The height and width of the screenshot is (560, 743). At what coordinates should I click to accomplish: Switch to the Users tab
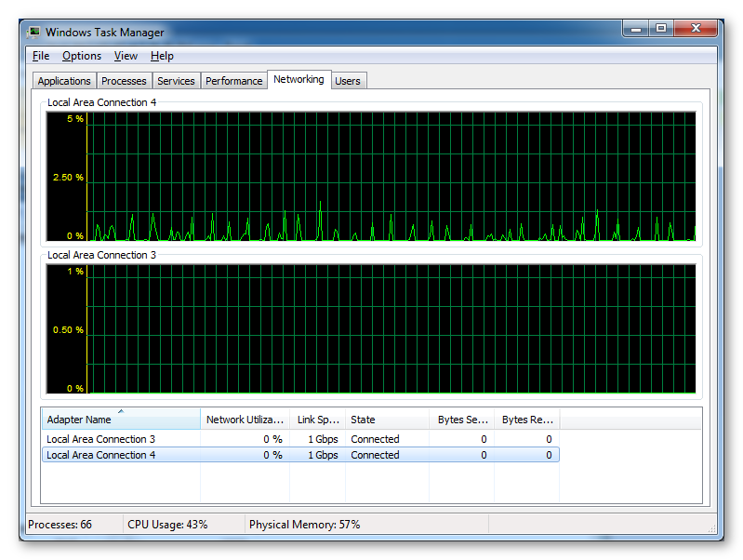pyautogui.click(x=348, y=81)
